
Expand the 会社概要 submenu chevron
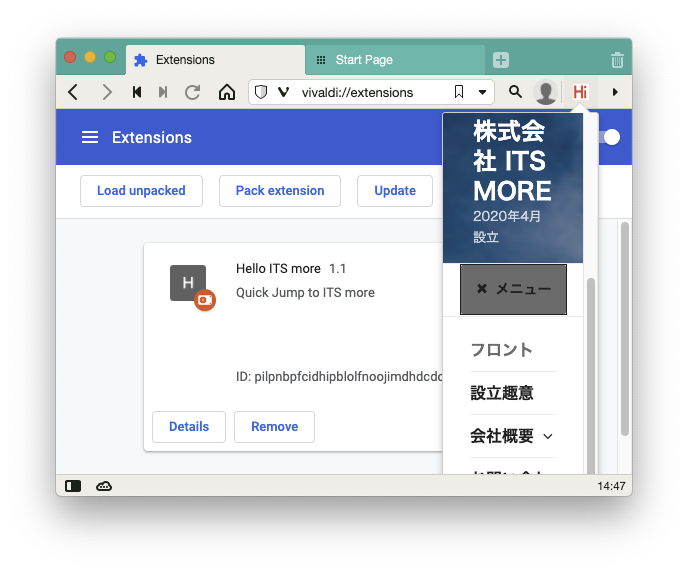(x=548, y=437)
